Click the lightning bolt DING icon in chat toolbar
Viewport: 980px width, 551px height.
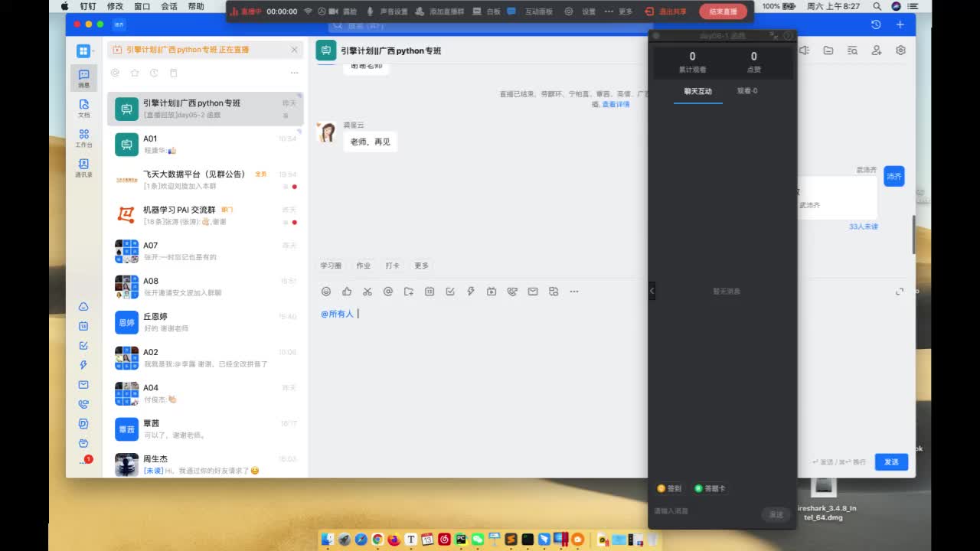[x=471, y=292]
